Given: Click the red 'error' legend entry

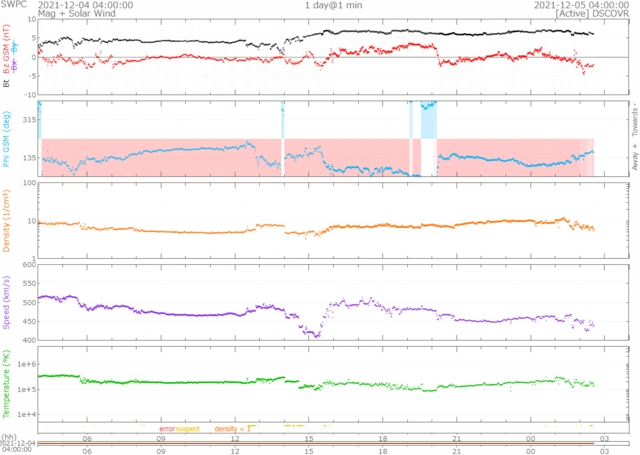Looking at the screenshot, I should coord(166,428).
